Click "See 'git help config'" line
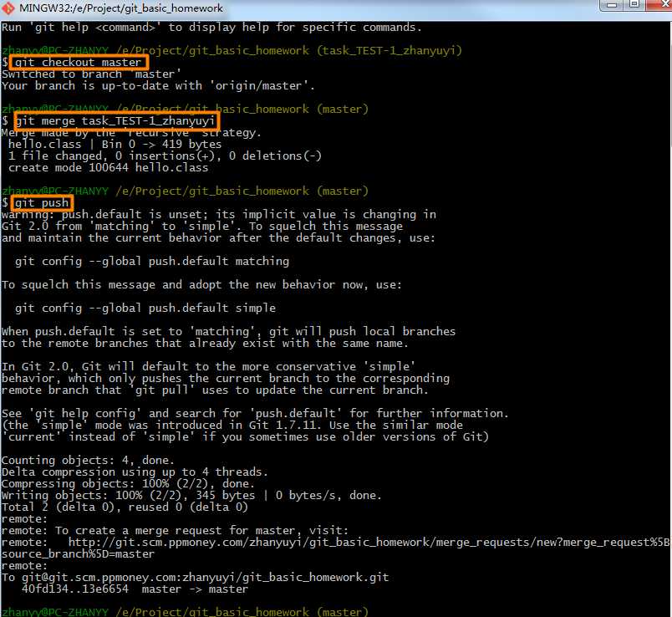The height and width of the screenshot is (617, 672). click(x=255, y=413)
